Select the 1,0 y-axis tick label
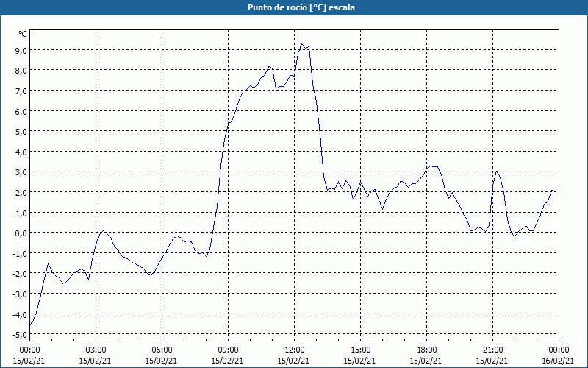 coord(21,213)
